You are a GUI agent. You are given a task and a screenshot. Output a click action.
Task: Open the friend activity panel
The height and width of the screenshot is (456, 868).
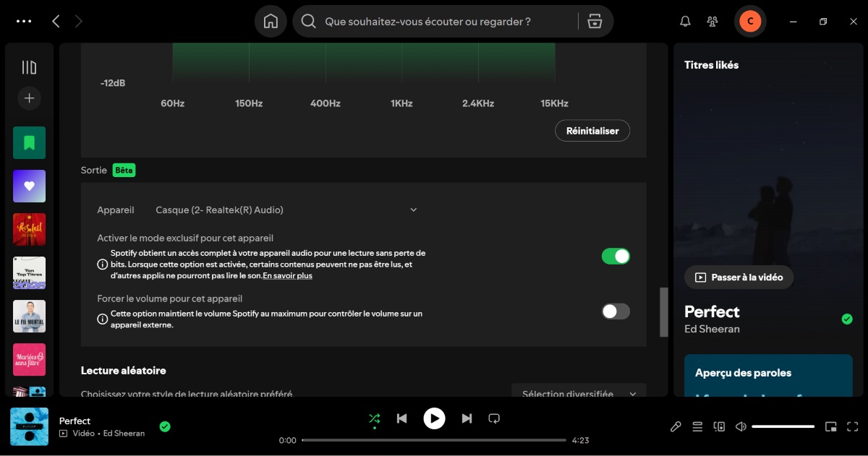point(712,21)
